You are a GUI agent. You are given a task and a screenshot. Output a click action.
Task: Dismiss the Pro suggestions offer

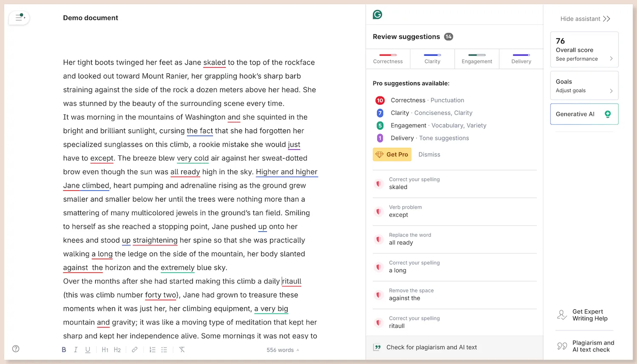(429, 154)
